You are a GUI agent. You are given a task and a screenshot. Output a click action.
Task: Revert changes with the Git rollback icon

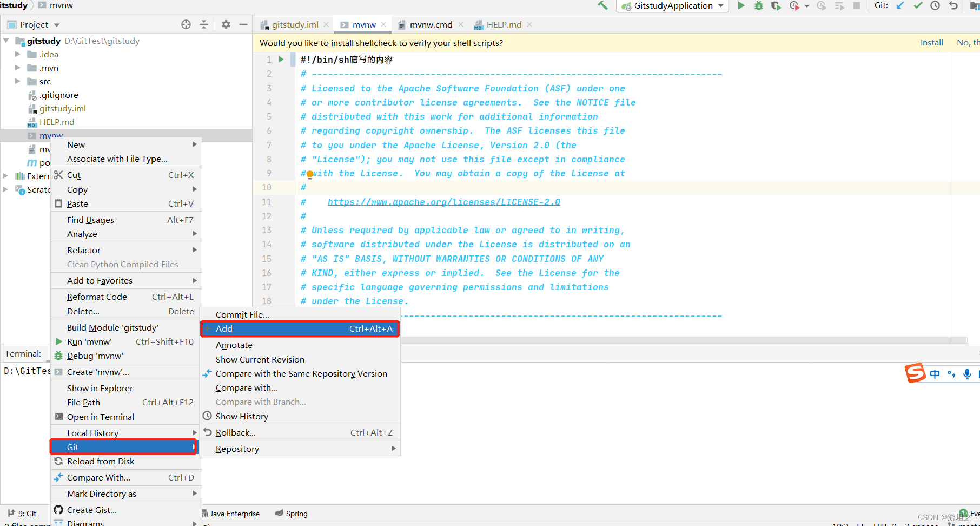[953, 5]
